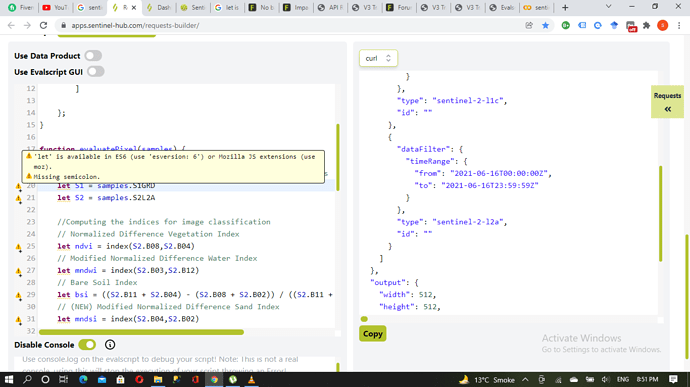The width and height of the screenshot is (690, 387).
Task: Open the curl language dropdown
Action: pyautogui.click(x=378, y=58)
